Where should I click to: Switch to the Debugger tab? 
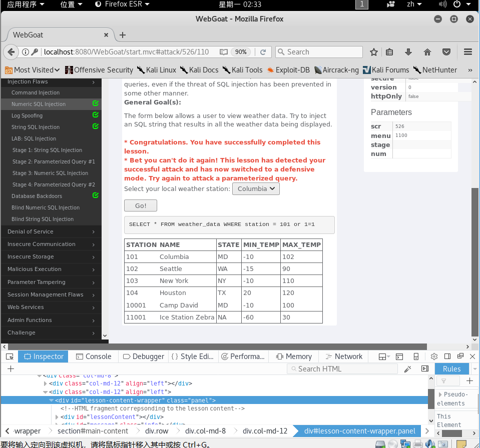(144, 356)
